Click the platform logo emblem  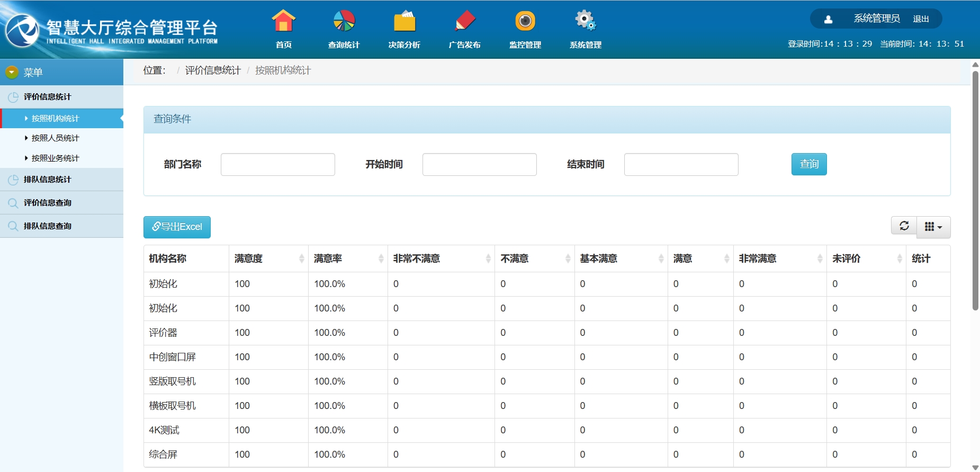click(x=22, y=30)
